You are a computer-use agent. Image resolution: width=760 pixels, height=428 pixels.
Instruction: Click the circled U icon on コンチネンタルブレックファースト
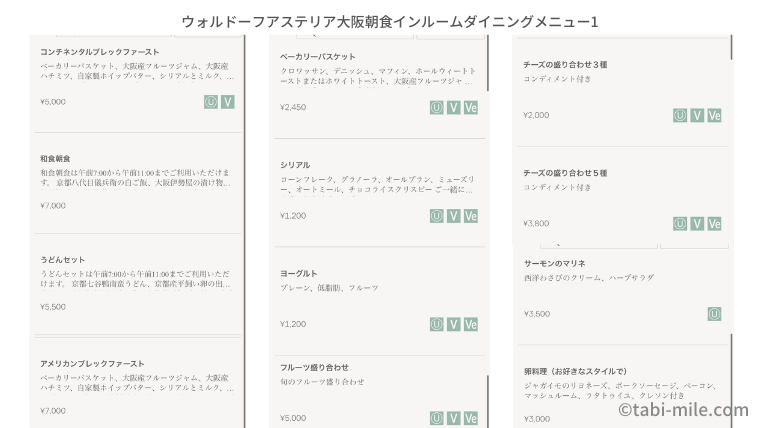pyautogui.click(x=211, y=102)
